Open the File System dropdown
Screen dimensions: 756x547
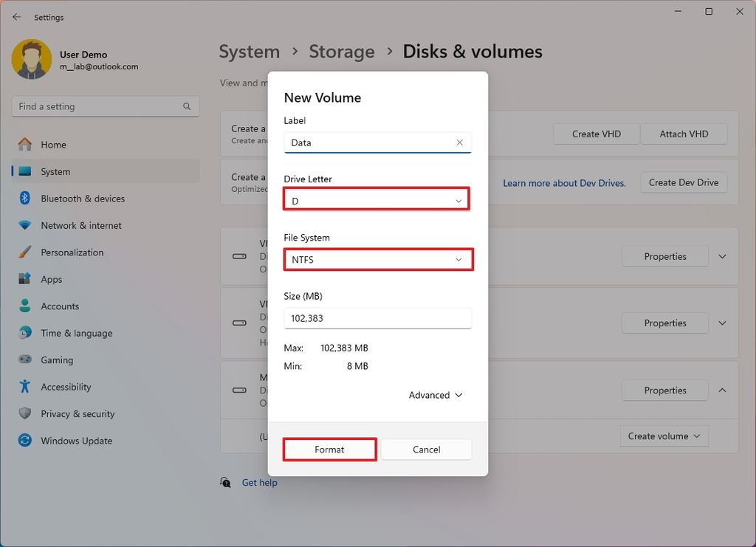pos(378,259)
